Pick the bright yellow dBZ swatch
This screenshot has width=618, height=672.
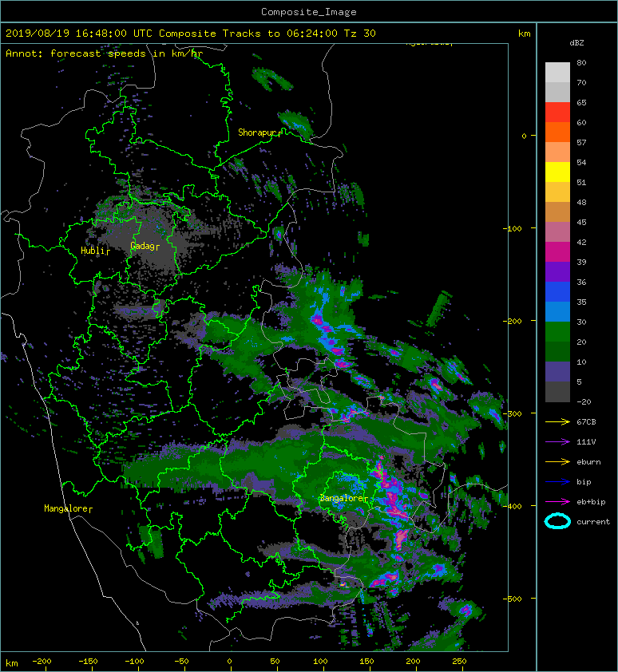557,172
